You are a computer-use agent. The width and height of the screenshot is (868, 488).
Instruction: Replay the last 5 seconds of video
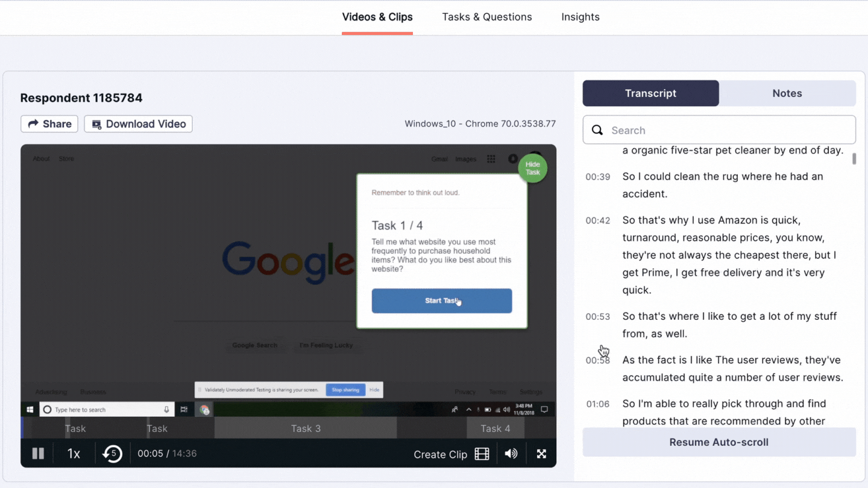[112, 454]
